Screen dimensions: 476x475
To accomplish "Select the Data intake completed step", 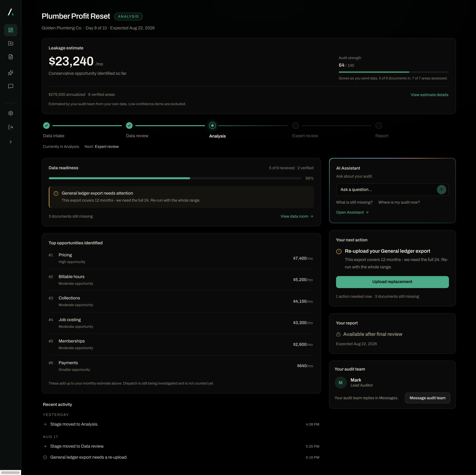I will 46,126.
